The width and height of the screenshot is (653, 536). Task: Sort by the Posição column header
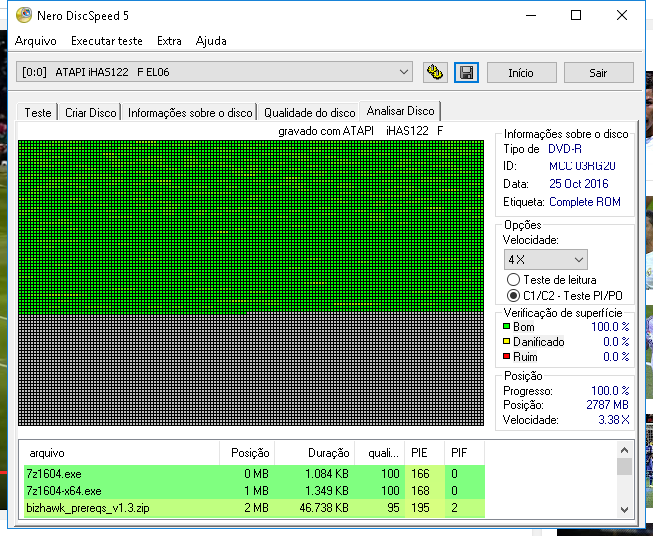(247, 453)
